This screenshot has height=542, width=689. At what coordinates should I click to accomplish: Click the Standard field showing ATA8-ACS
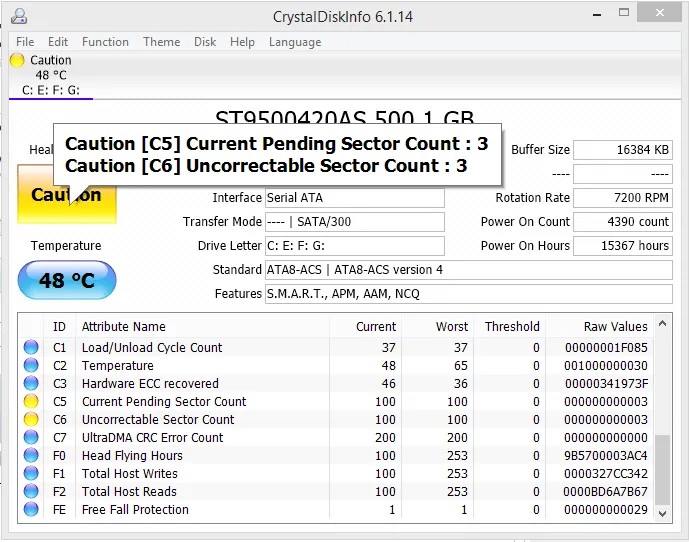469,269
